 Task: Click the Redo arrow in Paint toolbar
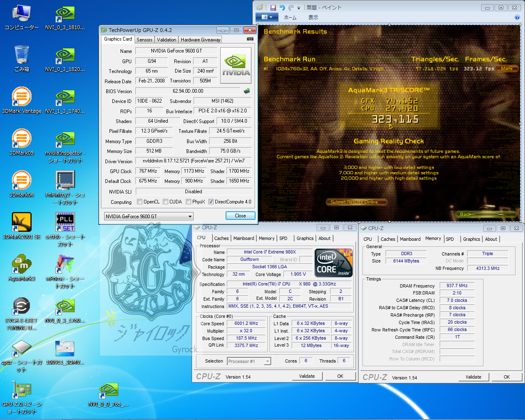(291, 8)
